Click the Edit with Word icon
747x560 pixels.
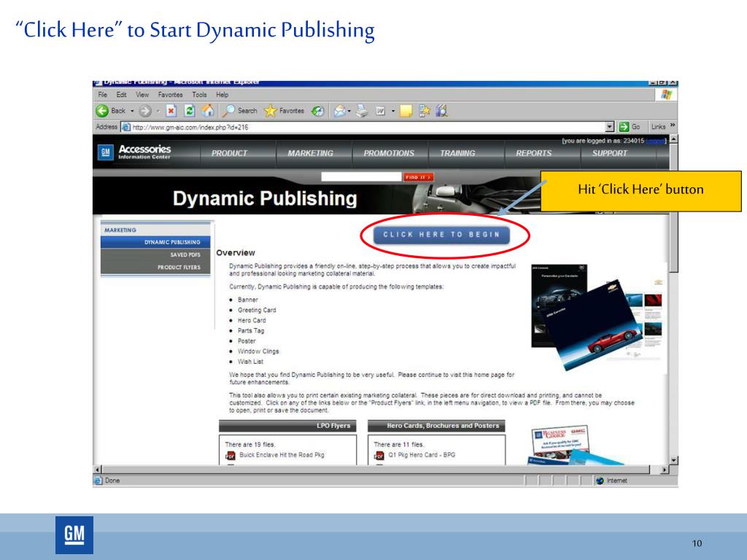tap(381, 111)
